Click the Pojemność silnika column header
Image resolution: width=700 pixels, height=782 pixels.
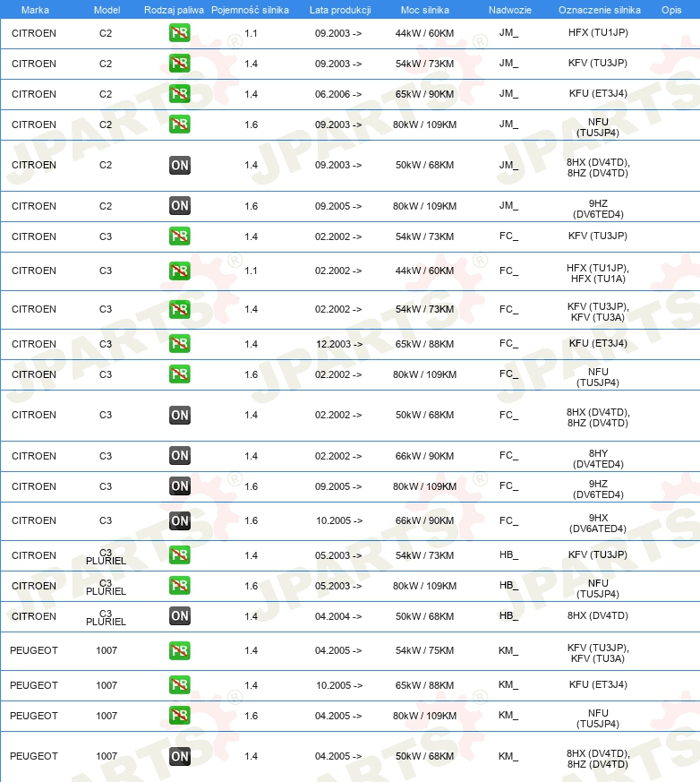point(250,10)
